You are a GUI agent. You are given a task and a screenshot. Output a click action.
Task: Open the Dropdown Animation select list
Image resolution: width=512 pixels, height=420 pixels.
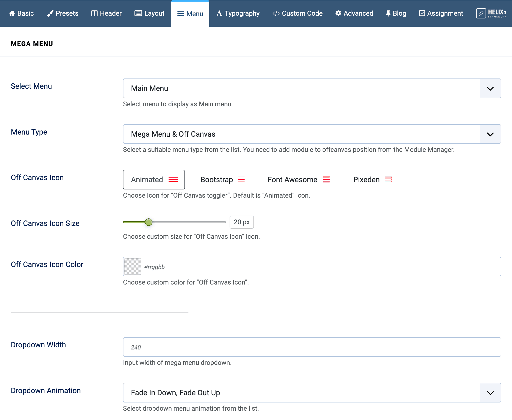312,392
